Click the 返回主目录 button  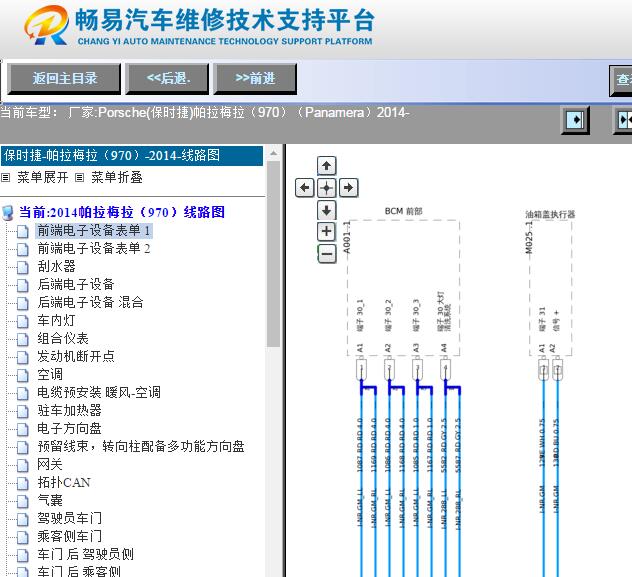(x=64, y=79)
